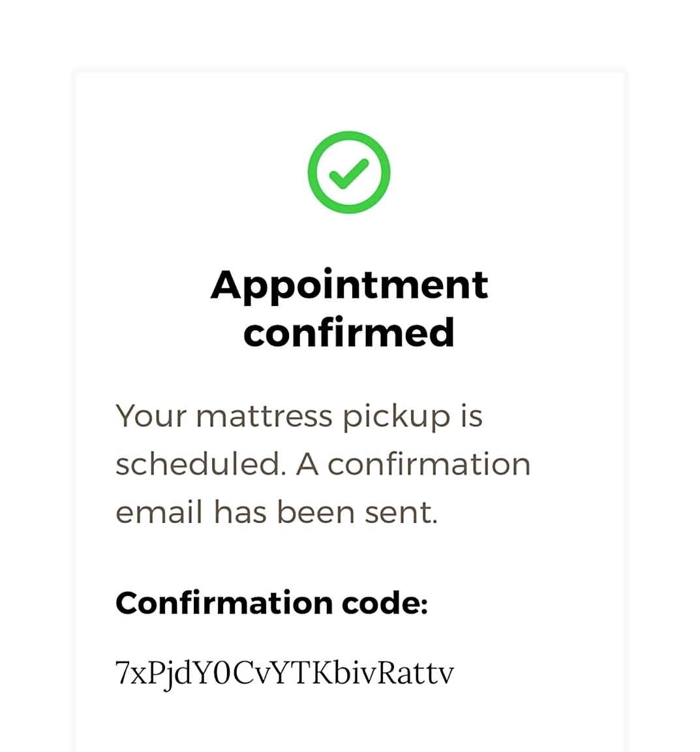Click the word "been" in the last message line
The image size is (700, 752).
[316, 512]
